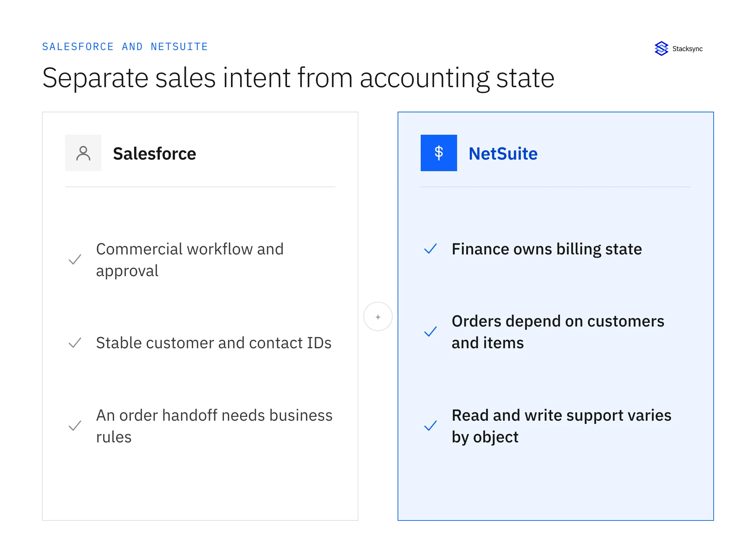Click the 'Stacksync' brand name text

687,49
